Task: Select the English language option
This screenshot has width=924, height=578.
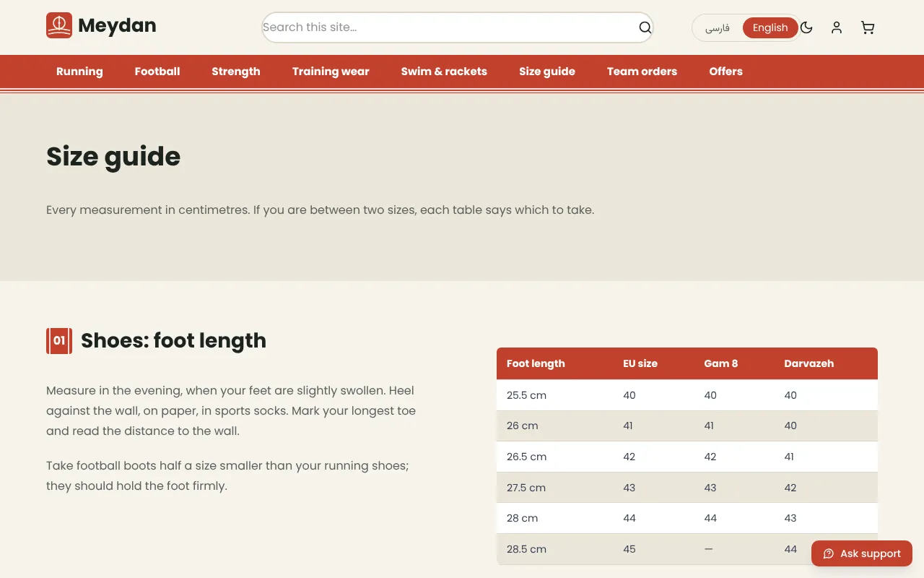Action: [x=770, y=27]
